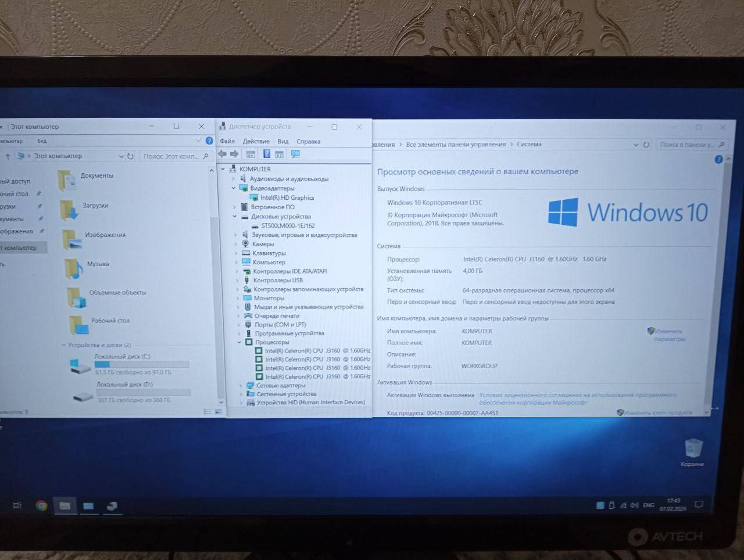Click the Камеры webcam icon in device tree
This screenshot has height=560, width=744.
coord(246,244)
